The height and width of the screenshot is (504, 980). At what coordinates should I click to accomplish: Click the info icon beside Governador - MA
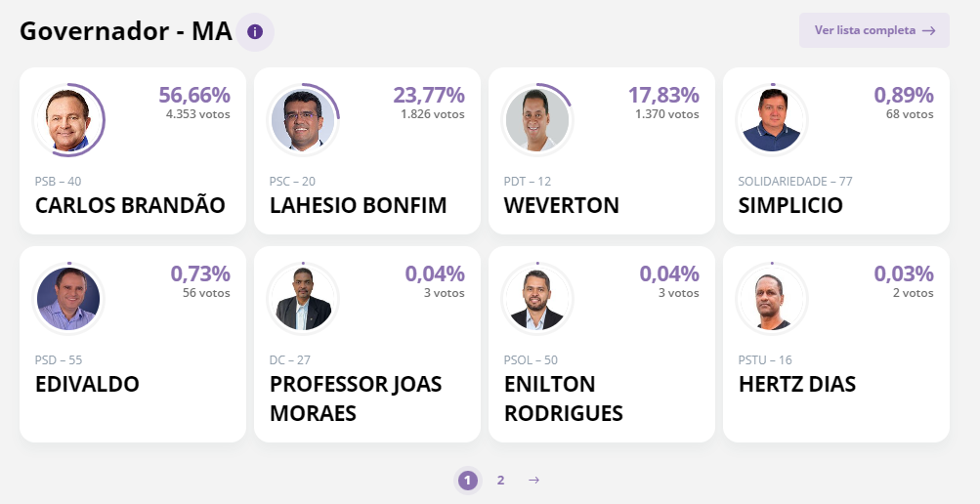point(255,32)
